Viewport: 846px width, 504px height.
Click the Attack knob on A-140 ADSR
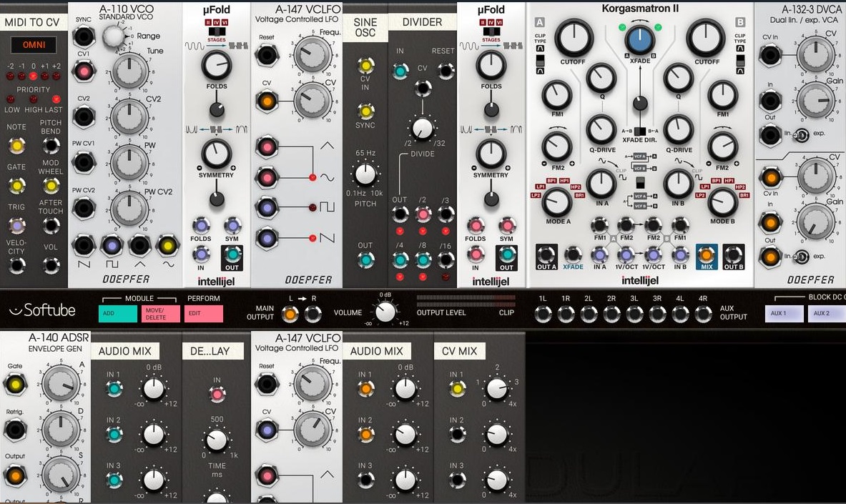point(61,383)
